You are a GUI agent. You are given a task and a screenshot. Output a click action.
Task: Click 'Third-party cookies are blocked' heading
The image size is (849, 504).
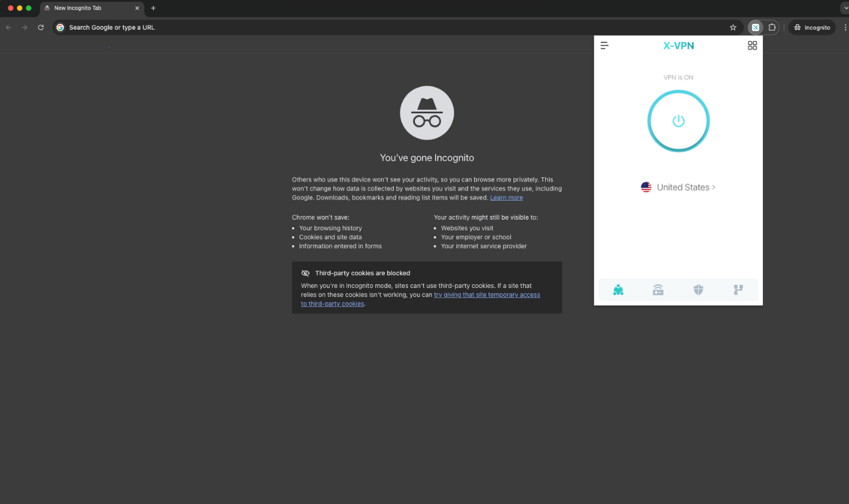(x=363, y=273)
